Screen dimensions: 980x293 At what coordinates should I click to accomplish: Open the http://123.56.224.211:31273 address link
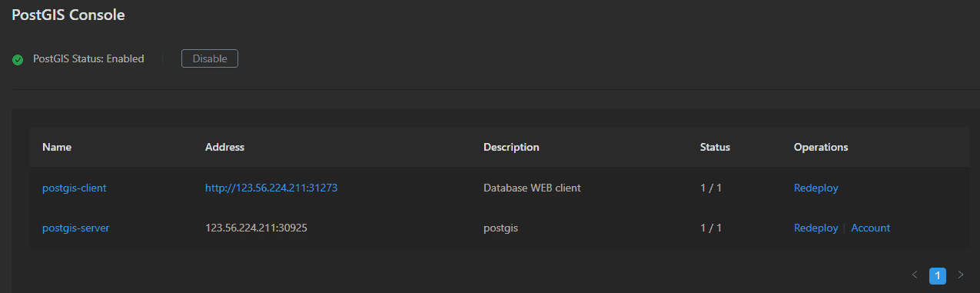coord(271,188)
